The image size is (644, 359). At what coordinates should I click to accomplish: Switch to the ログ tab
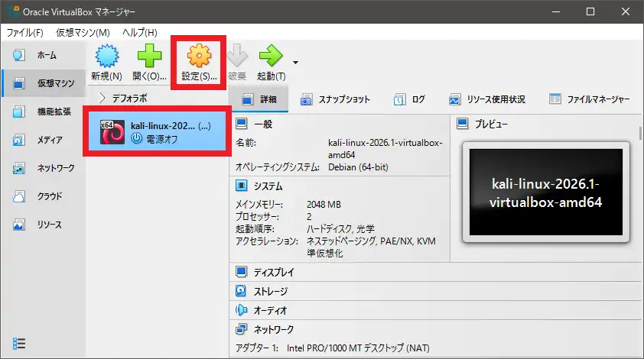pos(409,99)
